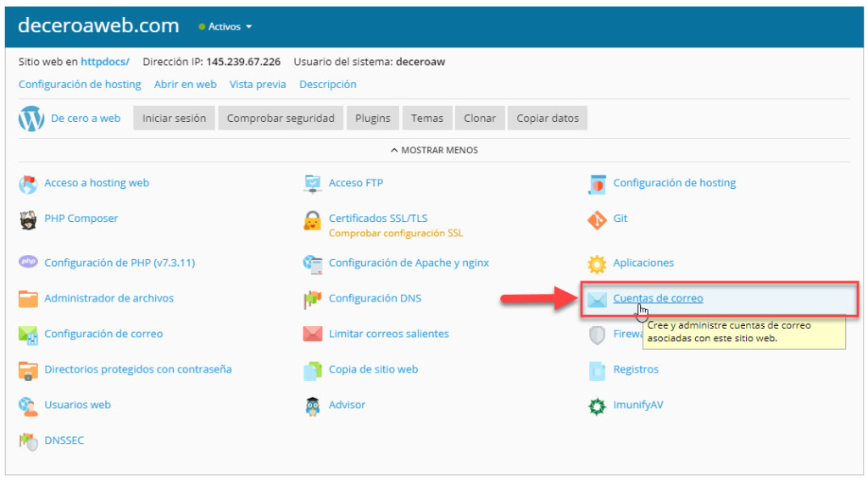Open the Cuentas de correo link

(x=658, y=297)
